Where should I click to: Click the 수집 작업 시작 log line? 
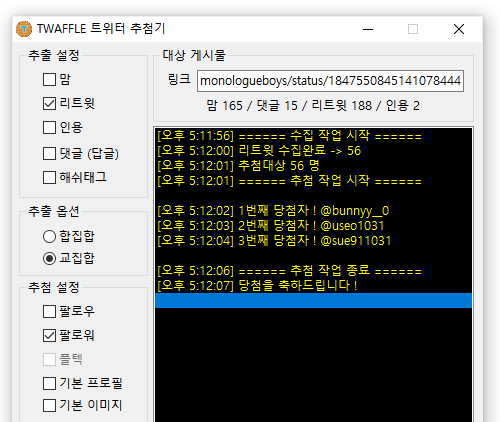[314, 136]
